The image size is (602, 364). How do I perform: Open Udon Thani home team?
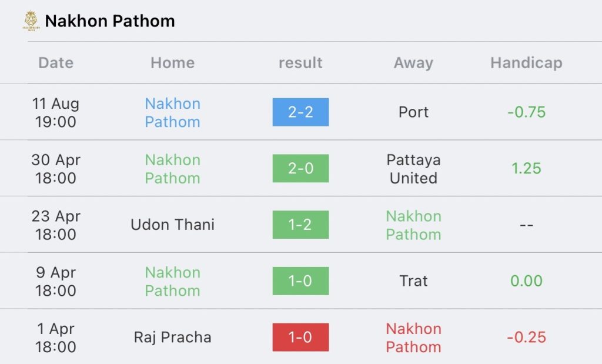[172, 225]
